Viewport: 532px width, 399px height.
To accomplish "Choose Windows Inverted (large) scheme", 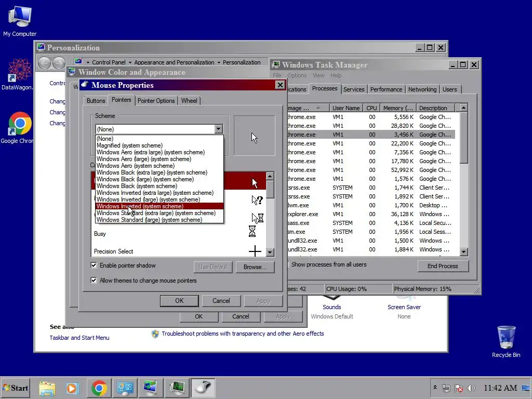I will coord(159,199).
